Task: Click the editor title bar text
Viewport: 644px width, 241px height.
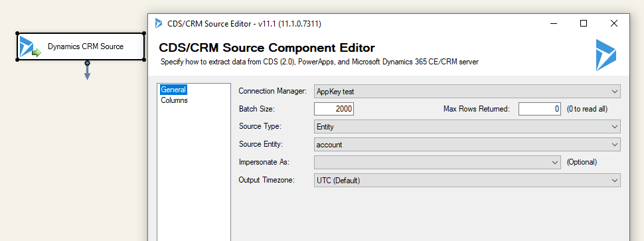Action: pos(244,24)
